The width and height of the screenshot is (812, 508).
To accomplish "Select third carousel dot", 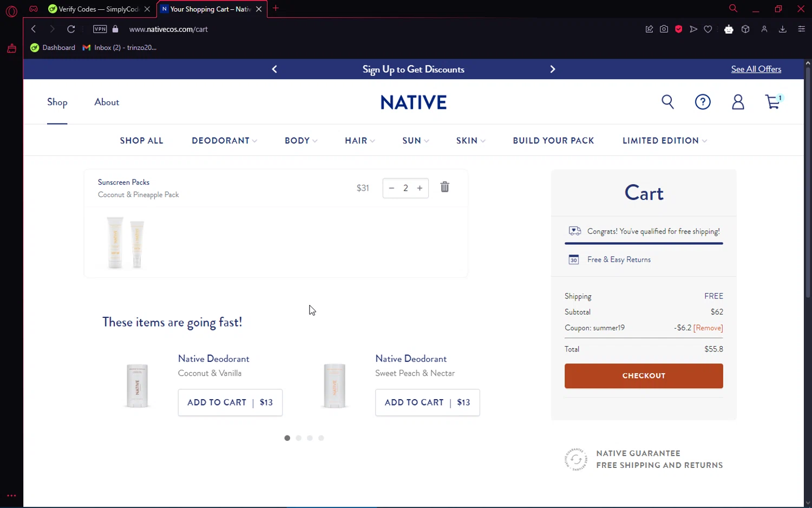I will [310, 438].
